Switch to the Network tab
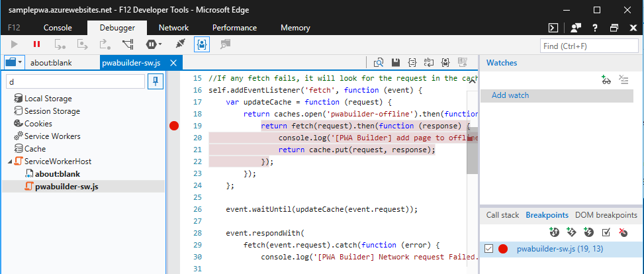Viewport: 644px width, 274px height. (173, 28)
